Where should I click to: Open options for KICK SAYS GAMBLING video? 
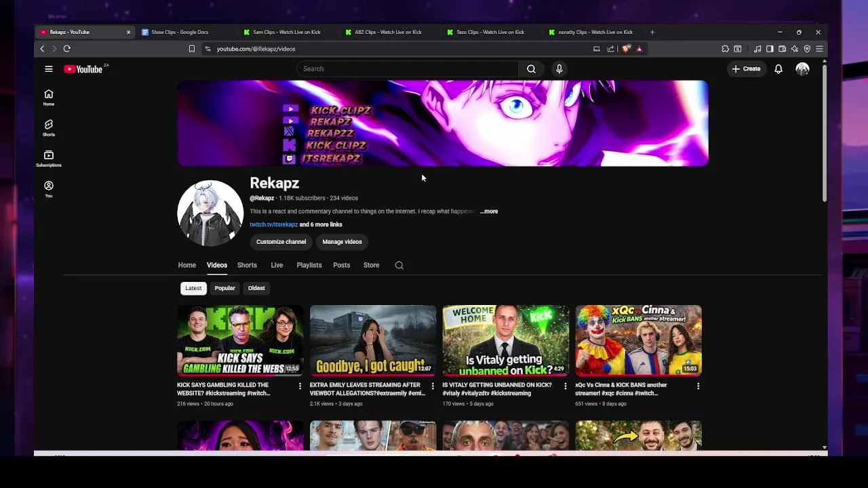[x=300, y=386]
